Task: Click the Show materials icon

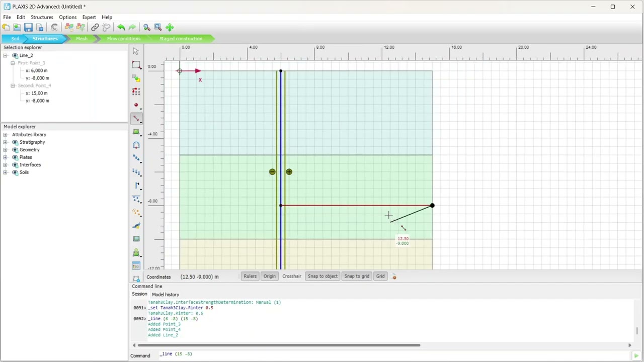Action: pos(136,239)
